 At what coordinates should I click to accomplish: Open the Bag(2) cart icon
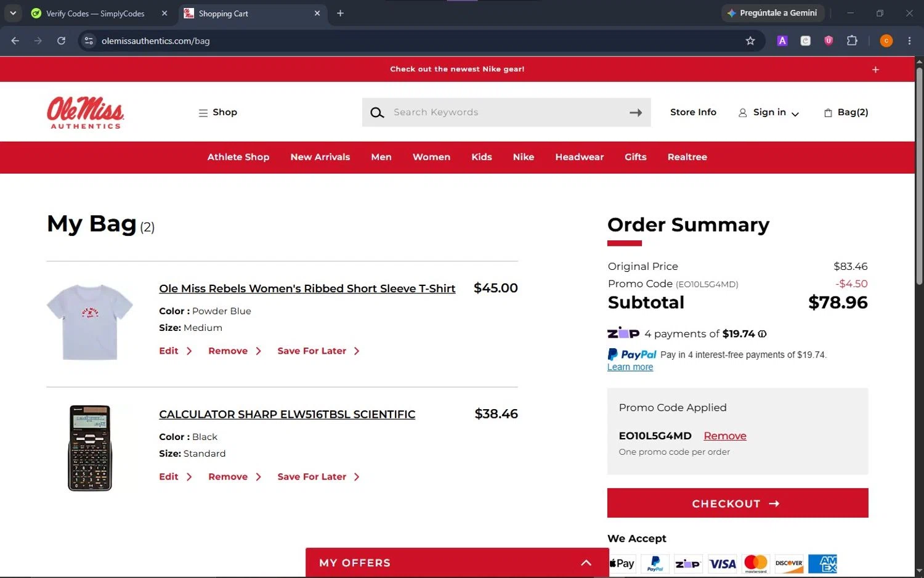point(846,112)
